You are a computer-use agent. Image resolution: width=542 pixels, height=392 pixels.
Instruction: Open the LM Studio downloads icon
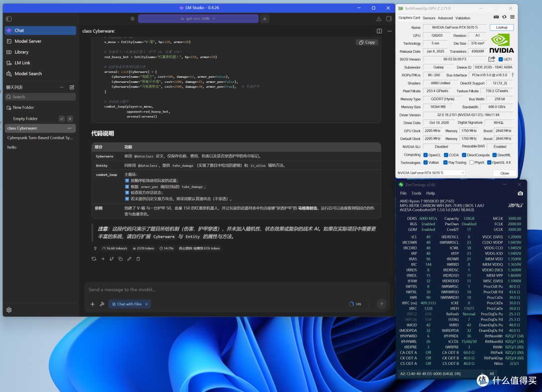click(379, 19)
